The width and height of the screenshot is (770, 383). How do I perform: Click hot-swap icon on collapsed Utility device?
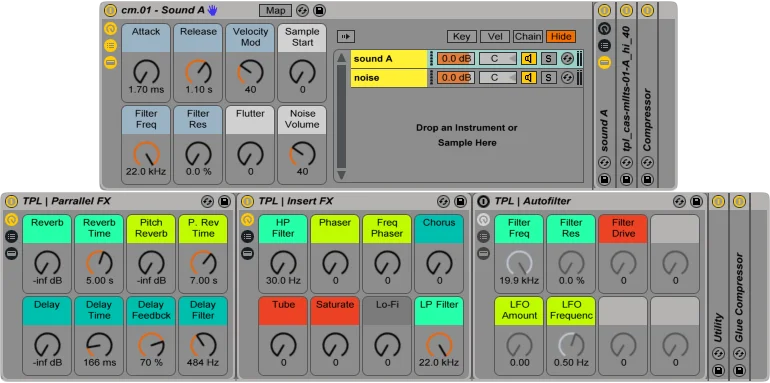[x=718, y=354]
